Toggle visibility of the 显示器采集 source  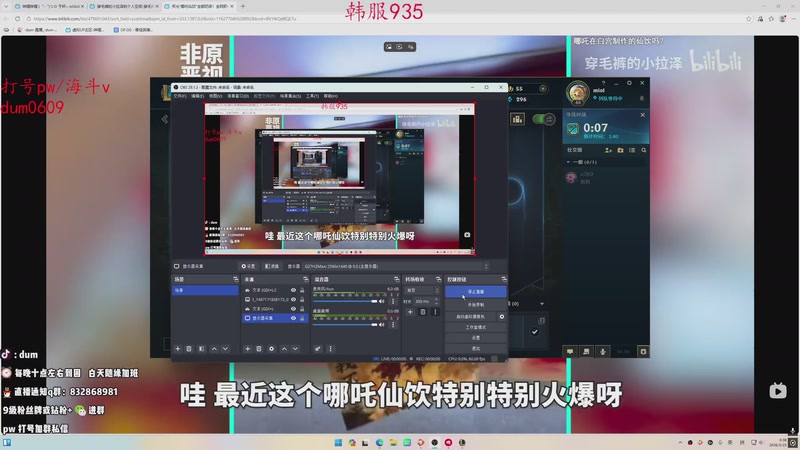tap(293, 320)
